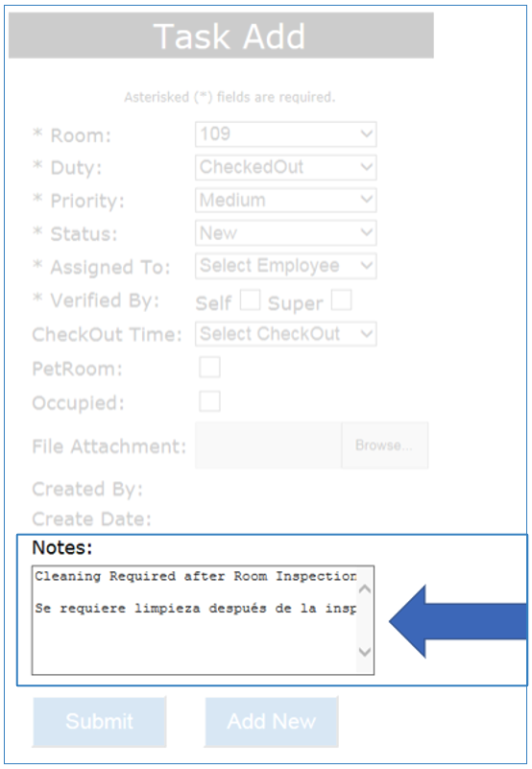The image size is (532, 769).
Task: Check the Self verification checkbox
Action: tap(250, 300)
